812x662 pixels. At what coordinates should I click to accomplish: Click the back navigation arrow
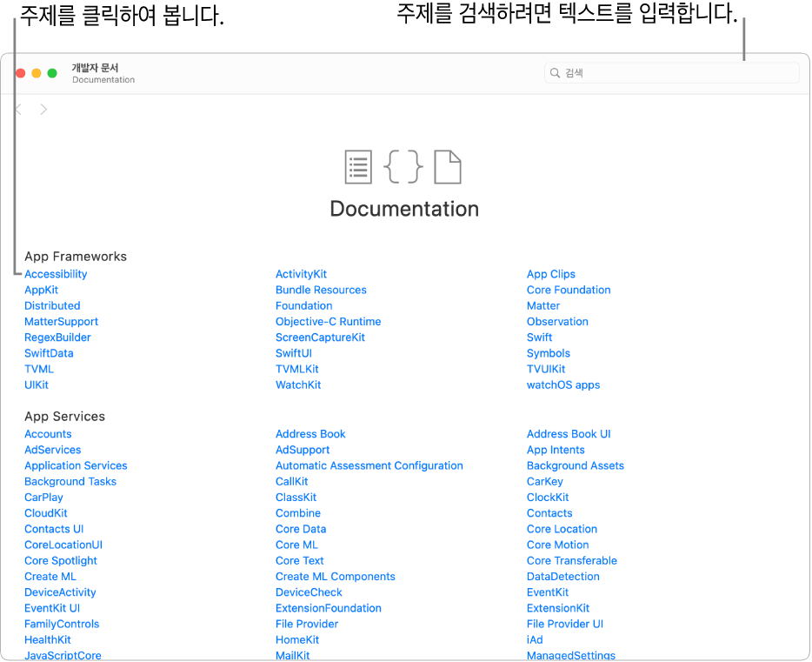(x=18, y=110)
